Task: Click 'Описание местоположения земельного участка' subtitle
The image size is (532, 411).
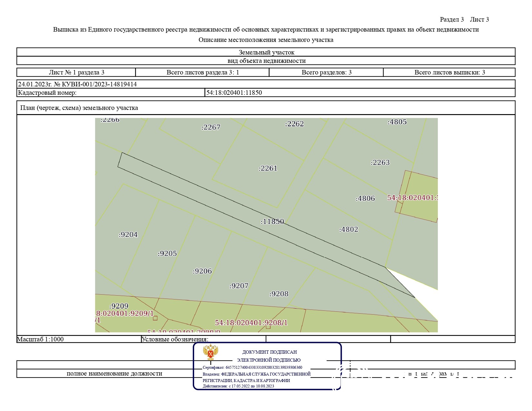Action: point(266,40)
